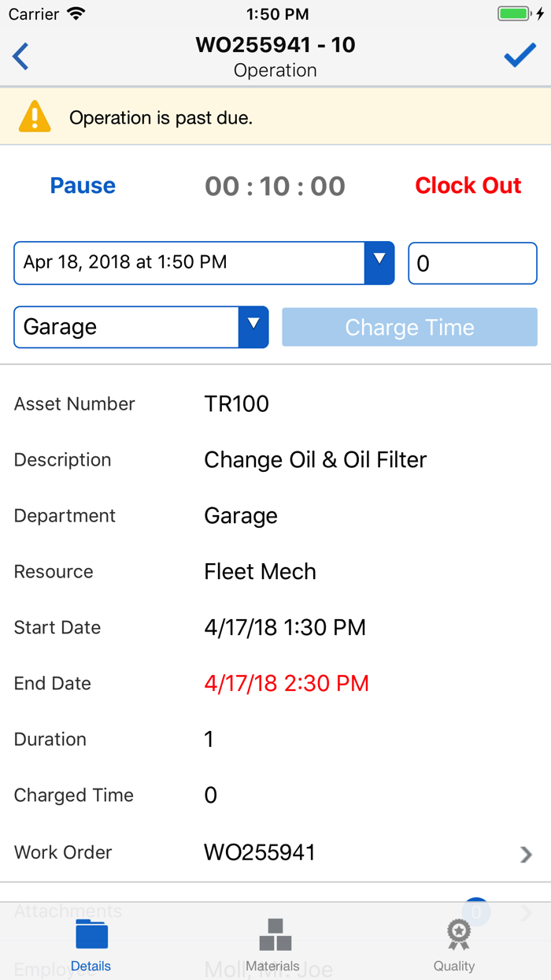Pause the running operation timer
The width and height of the screenshot is (551, 980).
click(x=83, y=186)
